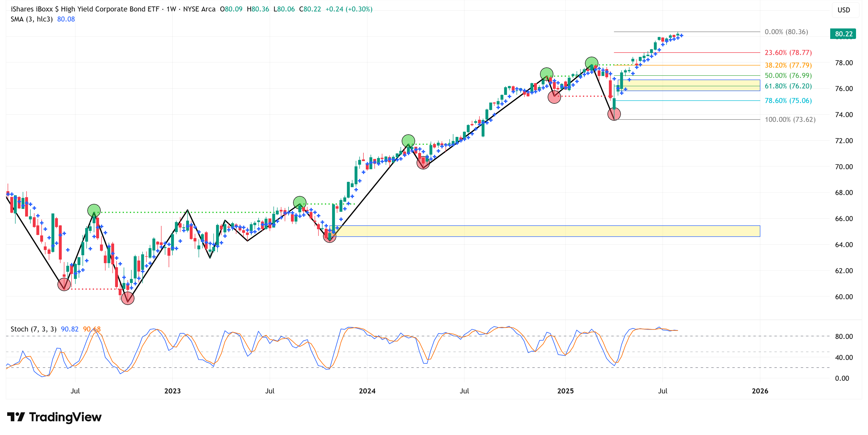Click the lowest red circle marker near 60.00

click(128, 298)
